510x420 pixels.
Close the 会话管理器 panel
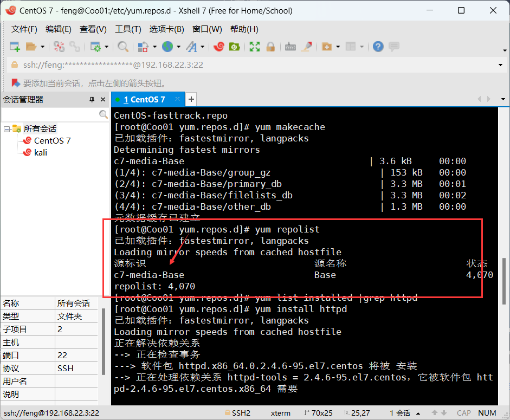(103, 100)
